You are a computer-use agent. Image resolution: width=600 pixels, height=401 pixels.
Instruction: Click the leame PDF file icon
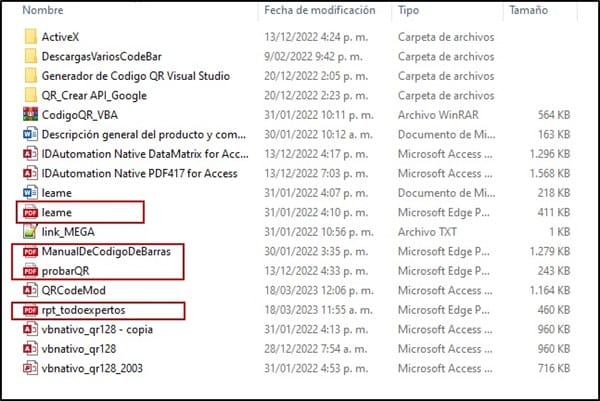(29, 212)
